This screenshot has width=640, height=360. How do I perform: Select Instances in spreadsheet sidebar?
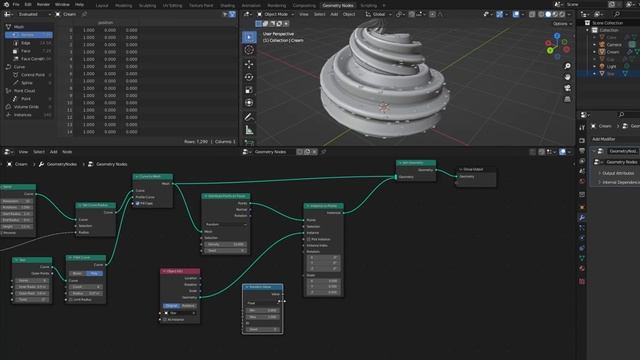point(22,115)
